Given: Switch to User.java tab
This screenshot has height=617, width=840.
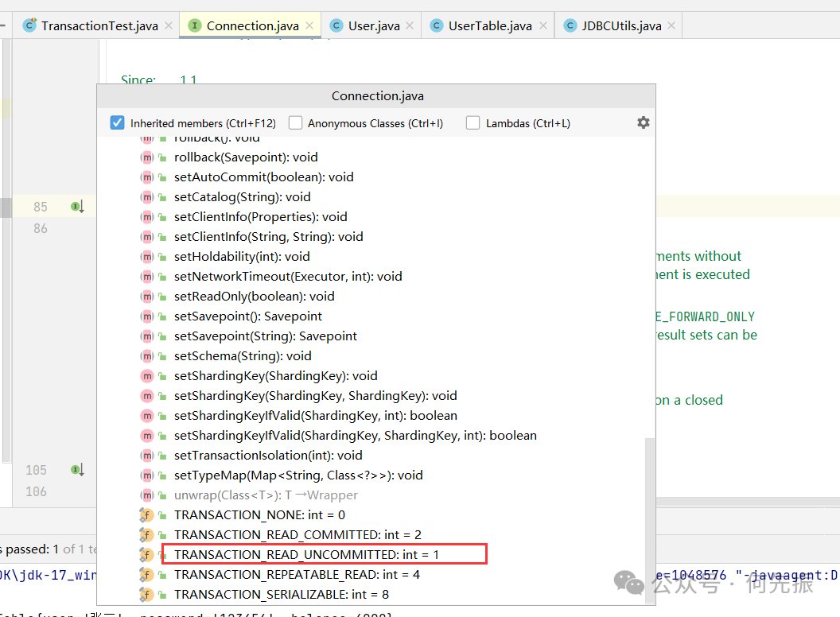Looking at the screenshot, I should [x=374, y=25].
